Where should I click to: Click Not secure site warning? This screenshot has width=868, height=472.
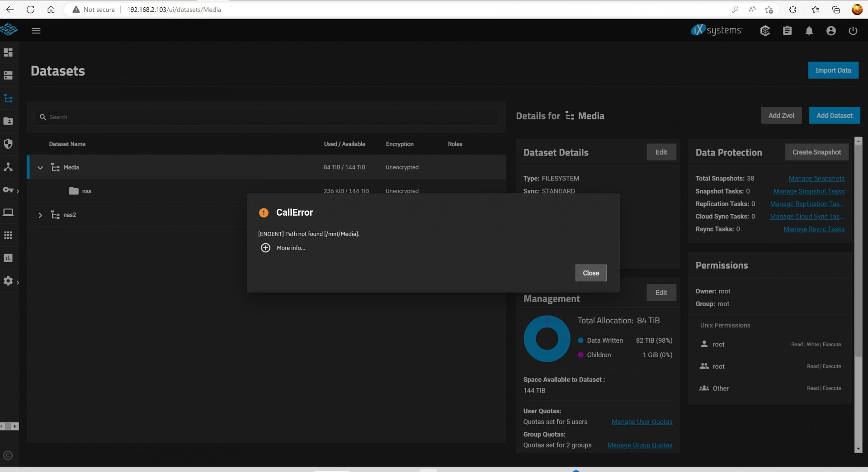click(x=94, y=9)
